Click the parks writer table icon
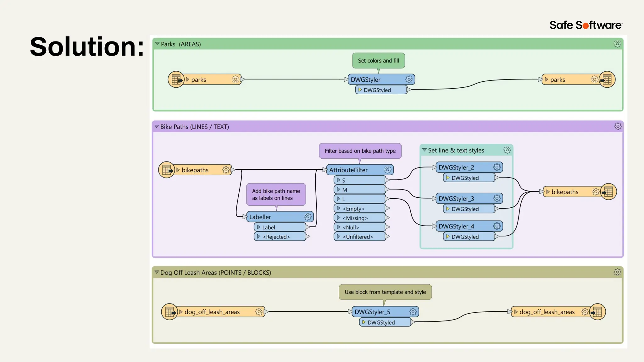The width and height of the screenshot is (644, 362). pyautogui.click(x=607, y=80)
